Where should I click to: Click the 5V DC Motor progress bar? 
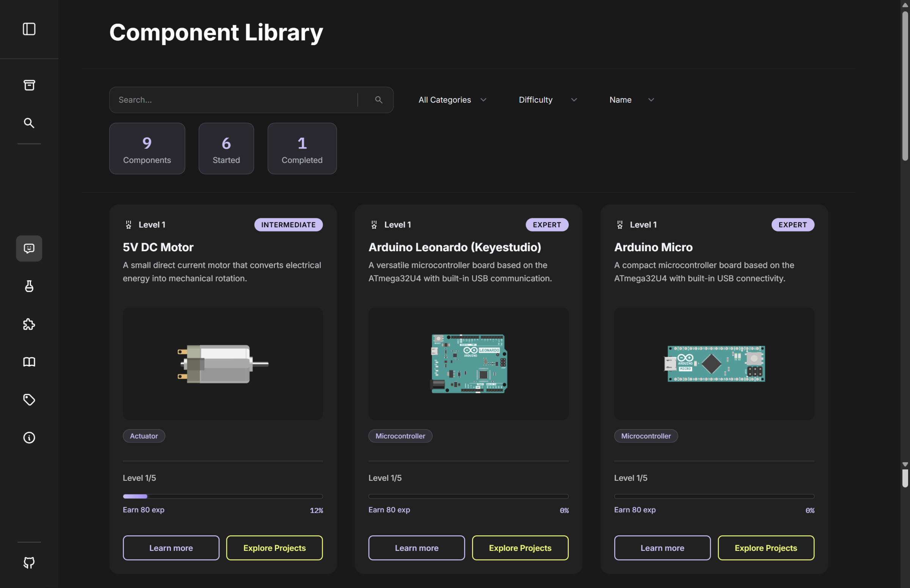223,496
